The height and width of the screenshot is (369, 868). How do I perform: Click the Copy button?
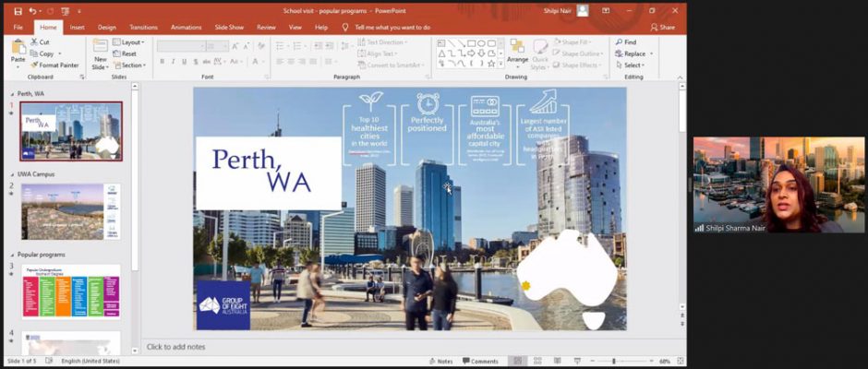click(42, 54)
